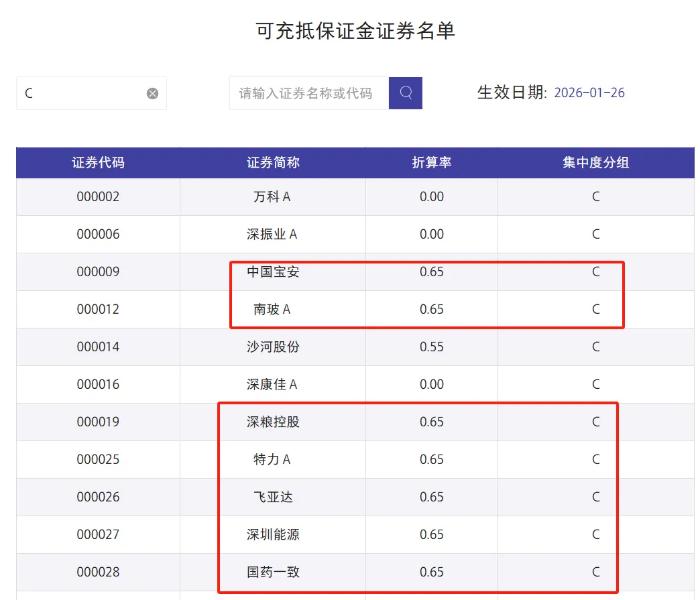Click the 证券代码 column header
This screenshot has width=700, height=600.
(98, 162)
